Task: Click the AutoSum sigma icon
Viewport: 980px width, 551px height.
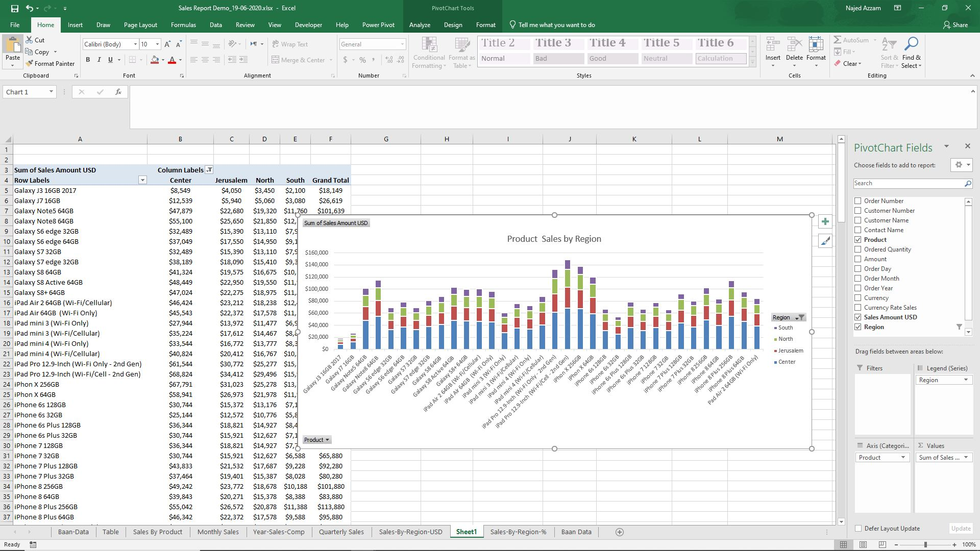Action: point(838,40)
